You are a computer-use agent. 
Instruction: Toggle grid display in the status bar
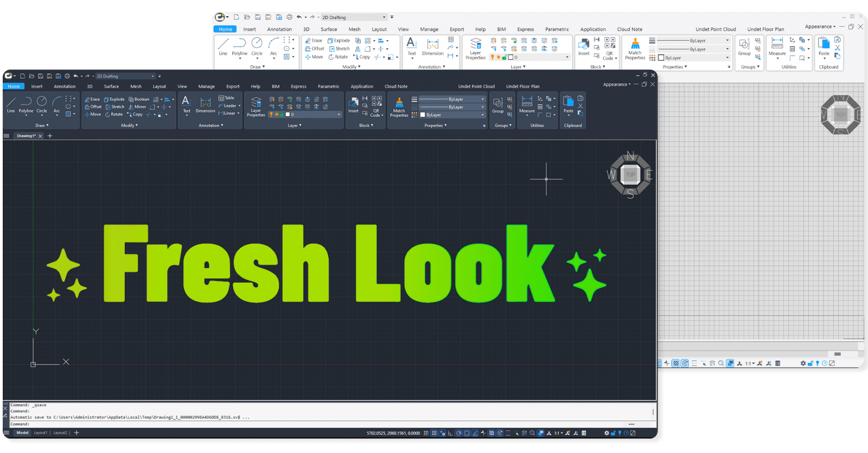(x=434, y=433)
